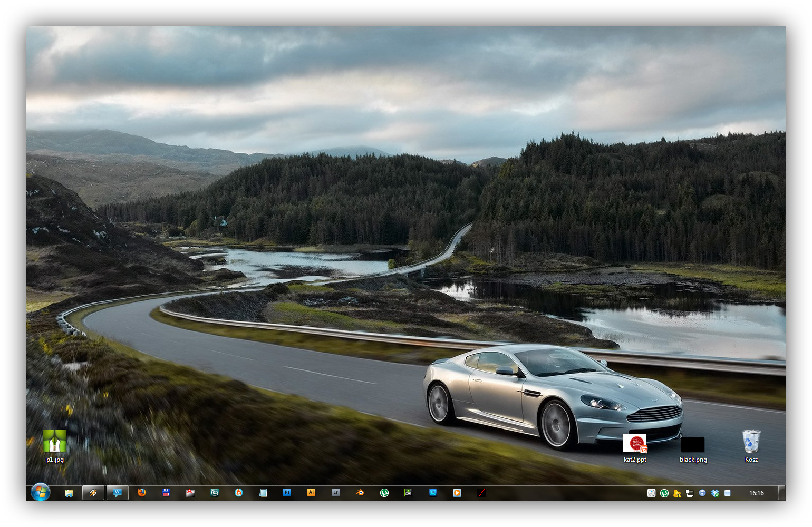
Task: Start Blender from the taskbar
Action: pos(360,493)
